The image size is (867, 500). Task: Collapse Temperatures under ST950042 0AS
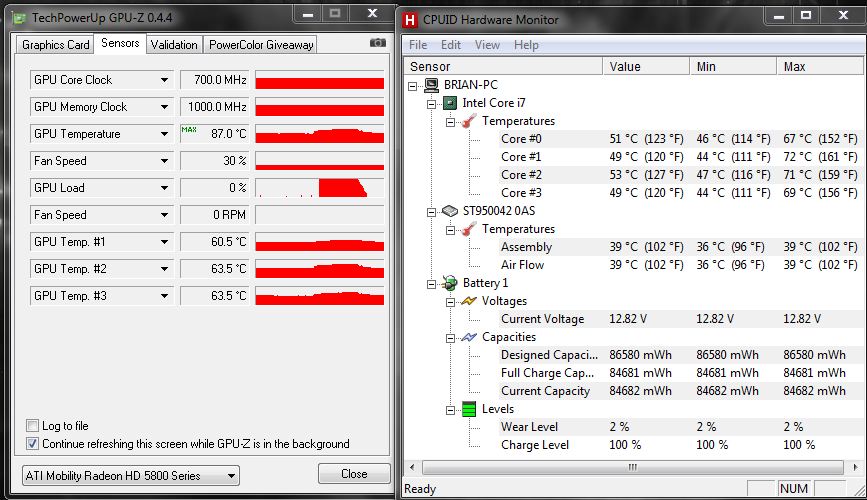[450, 230]
